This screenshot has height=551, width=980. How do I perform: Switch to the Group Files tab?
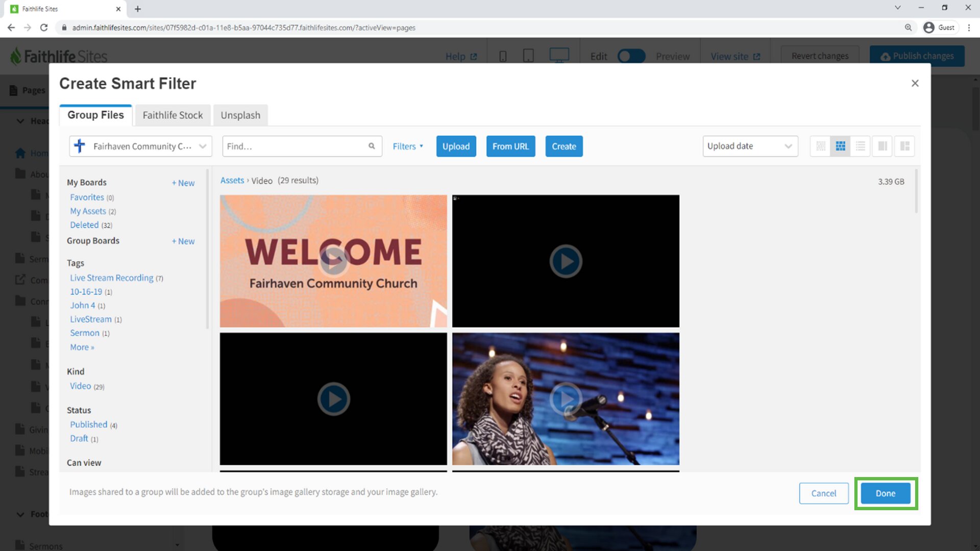(95, 115)
